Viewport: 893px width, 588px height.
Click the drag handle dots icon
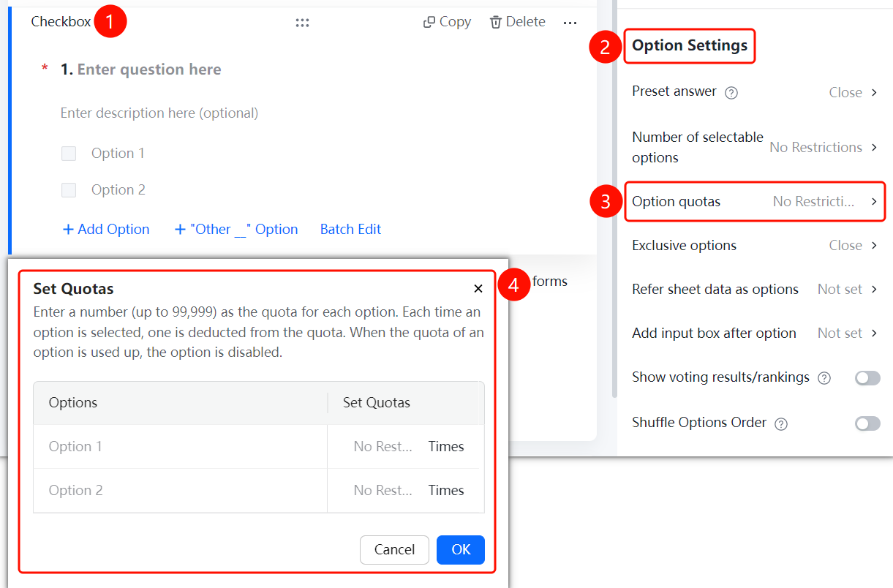click(x=302, y=23)
